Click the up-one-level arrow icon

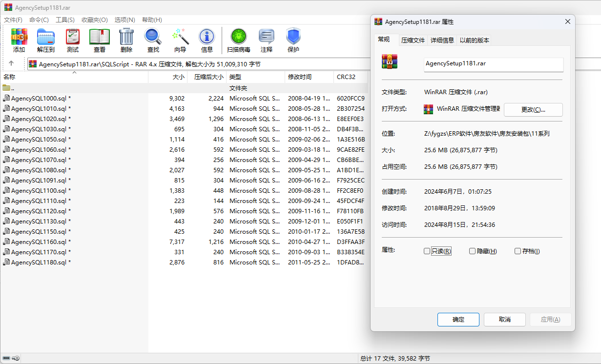[11, 63]
